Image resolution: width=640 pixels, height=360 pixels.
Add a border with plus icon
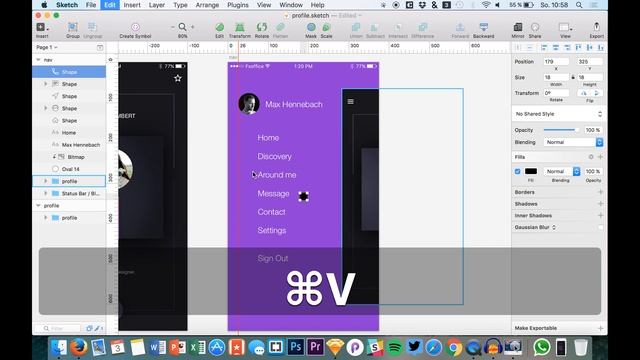click(x=600, y=192)
